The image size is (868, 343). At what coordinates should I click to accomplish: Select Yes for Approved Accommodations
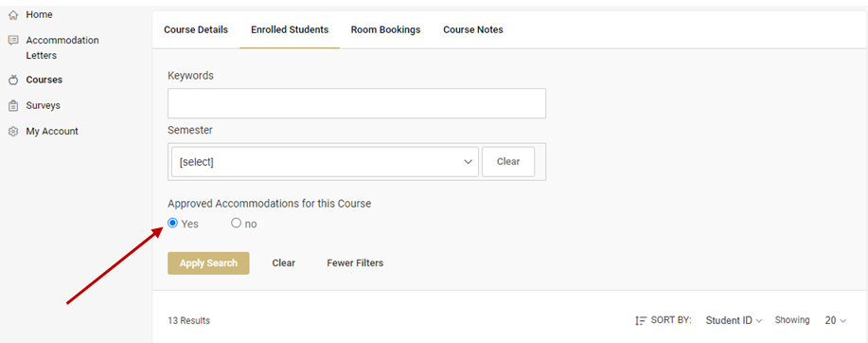click(x=172, y=224)
